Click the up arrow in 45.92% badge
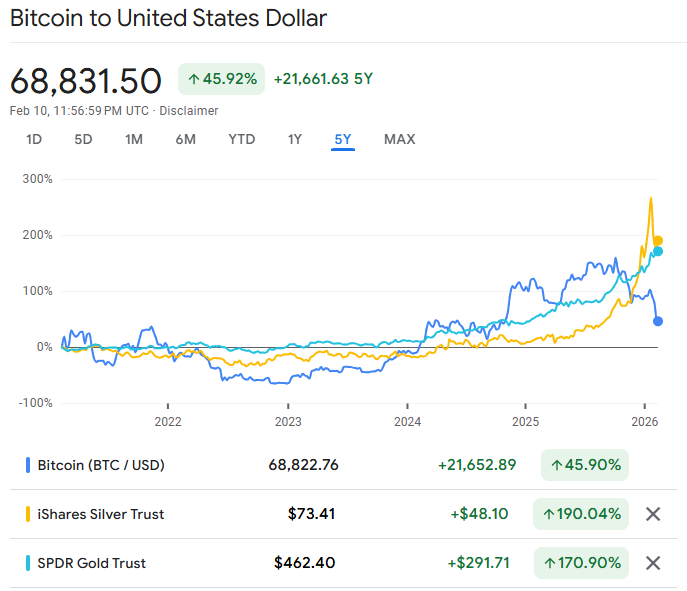 tap(194, 78)
